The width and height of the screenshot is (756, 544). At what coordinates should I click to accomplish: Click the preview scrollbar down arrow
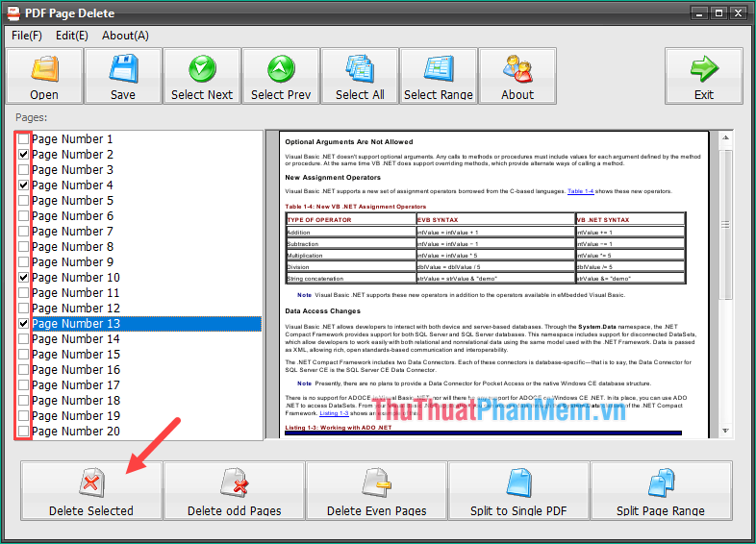pos(725,431)
